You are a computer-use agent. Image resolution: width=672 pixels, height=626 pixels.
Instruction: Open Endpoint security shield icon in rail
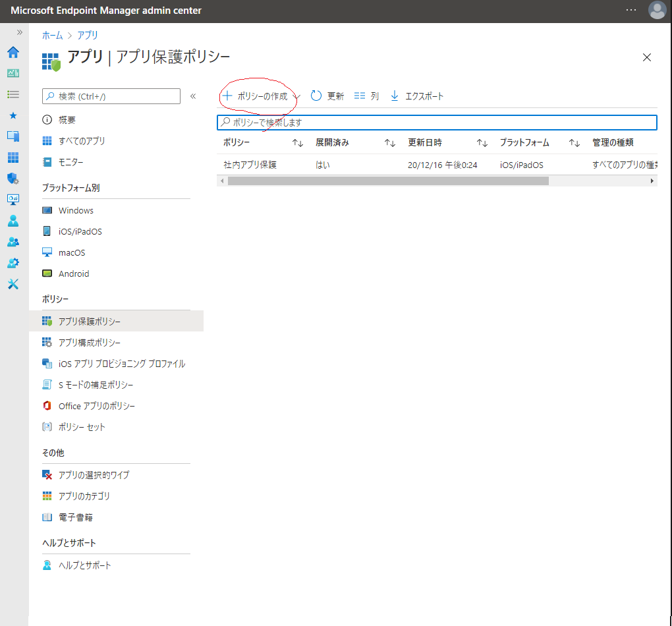coord(13,179)
